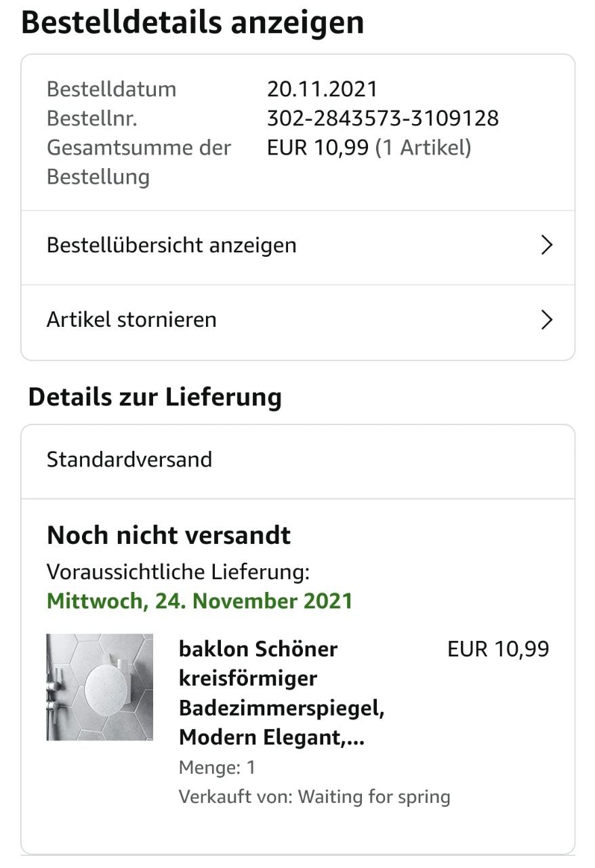Click Noch nicht versandt status heading
The height and width of the screenshot is (868, 595).
click(169, 535)
